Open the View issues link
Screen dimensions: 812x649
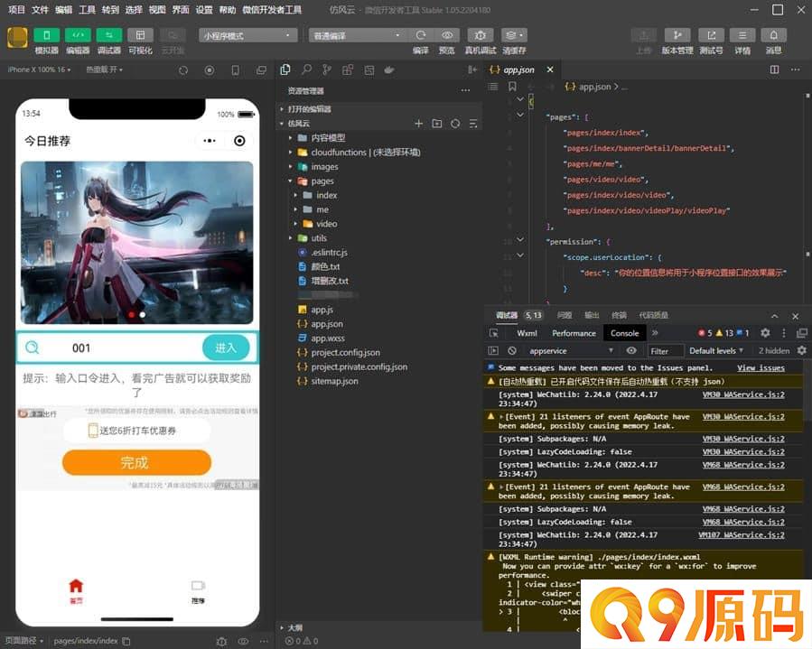coord(761,368)
